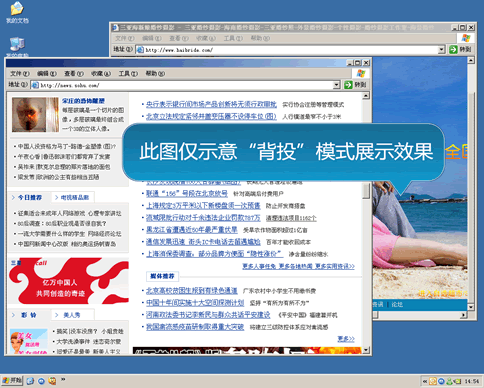The width and height of the screenshot is (484, 388).
Task: Click the Start button on the taskbar
Action: (12, 380)
